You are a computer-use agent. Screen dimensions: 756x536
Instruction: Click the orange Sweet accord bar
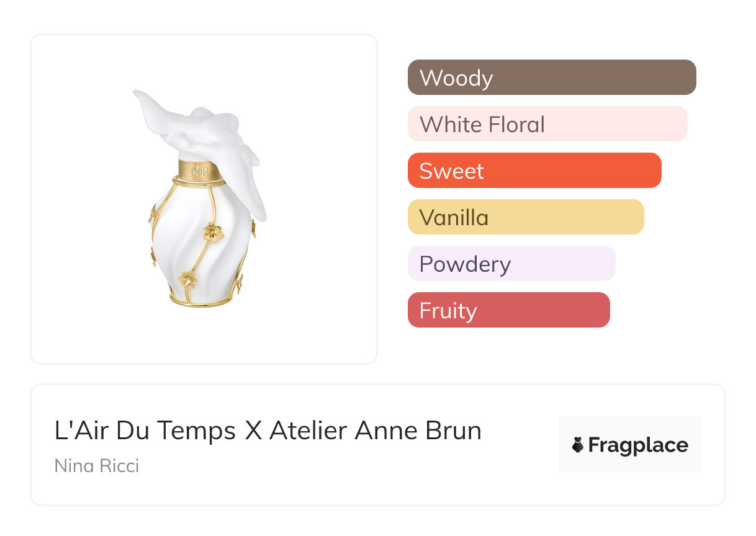534,171
